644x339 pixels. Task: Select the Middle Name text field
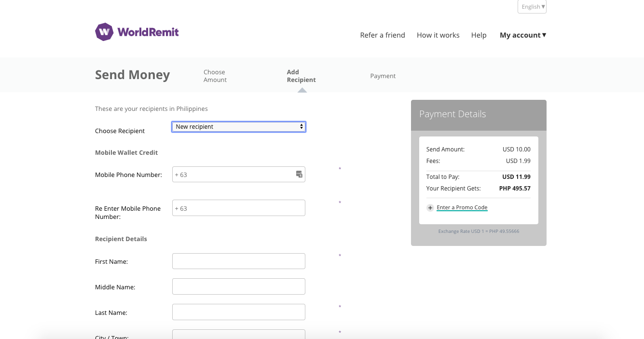239,286
